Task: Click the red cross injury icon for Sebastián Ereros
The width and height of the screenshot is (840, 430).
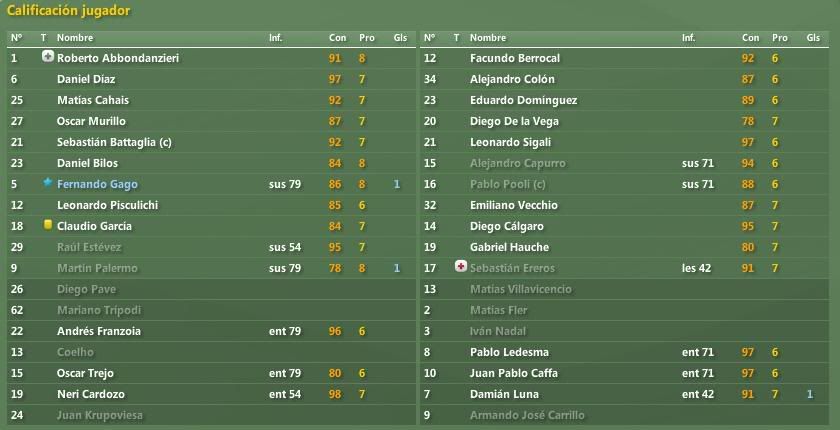Action: [461, 267]
